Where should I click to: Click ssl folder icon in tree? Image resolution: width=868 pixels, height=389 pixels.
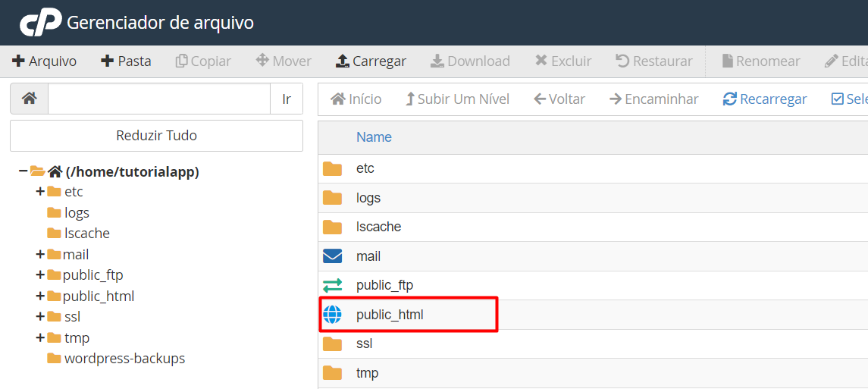[x=54, y=316]
